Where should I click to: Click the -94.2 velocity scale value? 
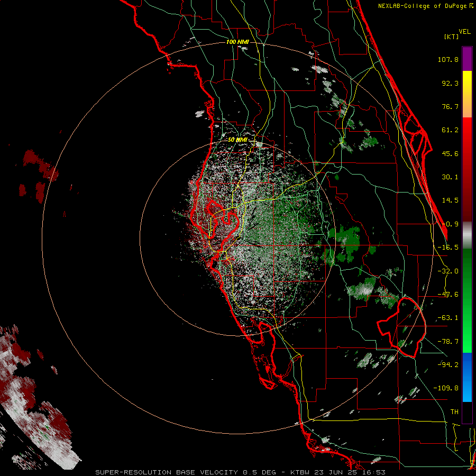(448, 364)
